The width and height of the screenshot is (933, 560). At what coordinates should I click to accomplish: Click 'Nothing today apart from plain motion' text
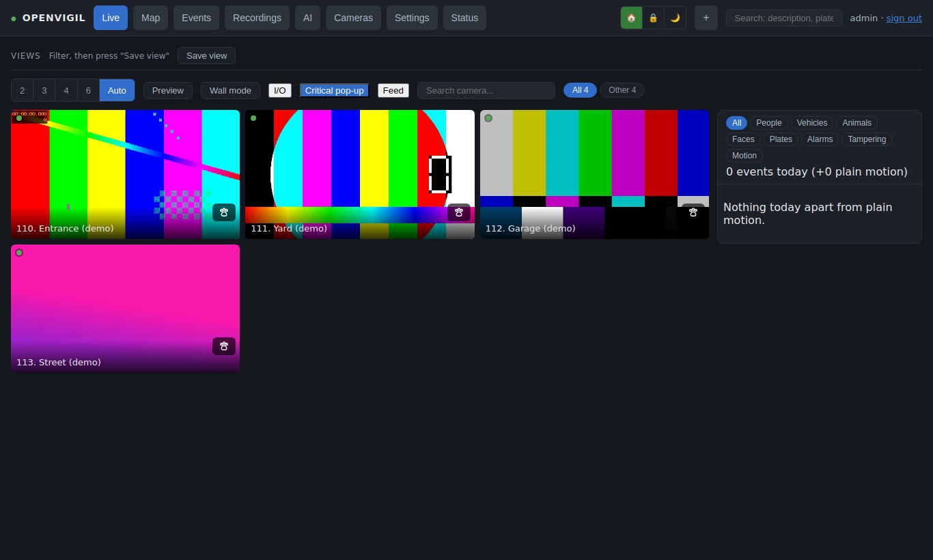[x=808, y=214]
